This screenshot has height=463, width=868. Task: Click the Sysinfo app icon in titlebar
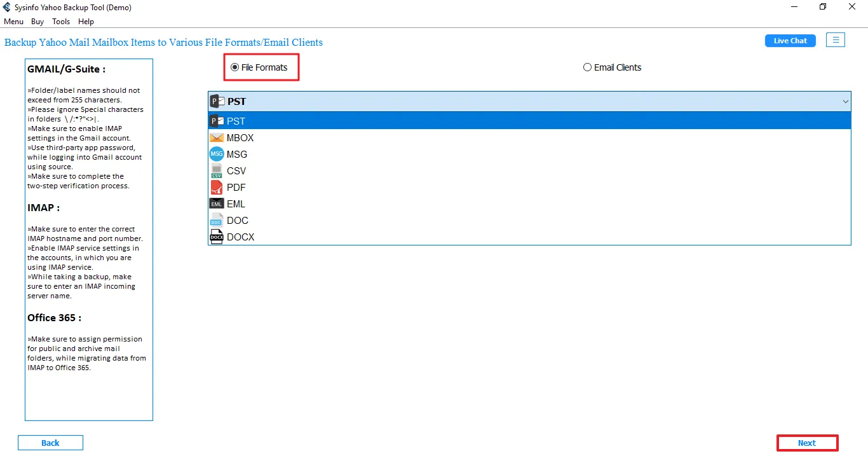tap(6, 7)
